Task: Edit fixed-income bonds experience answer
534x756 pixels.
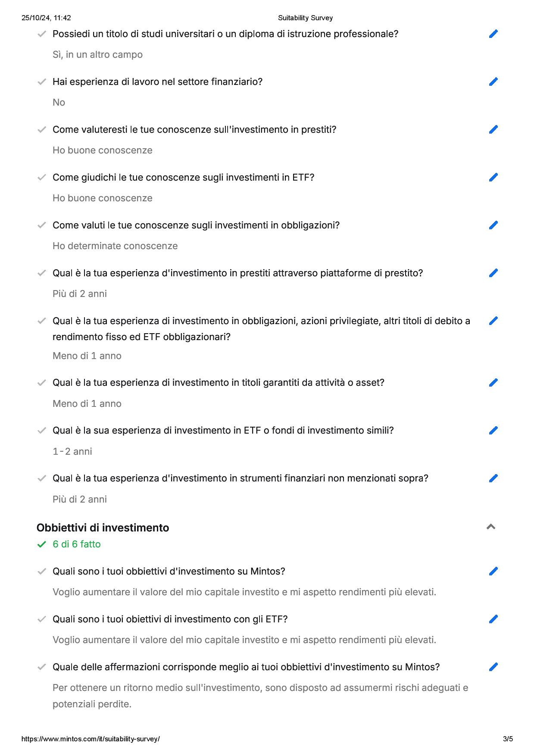Action: 493,321
